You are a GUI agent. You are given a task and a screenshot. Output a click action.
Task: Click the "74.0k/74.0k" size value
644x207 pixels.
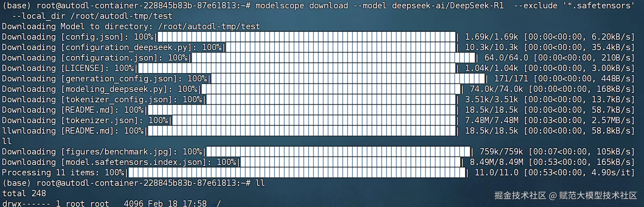point(496,89)
